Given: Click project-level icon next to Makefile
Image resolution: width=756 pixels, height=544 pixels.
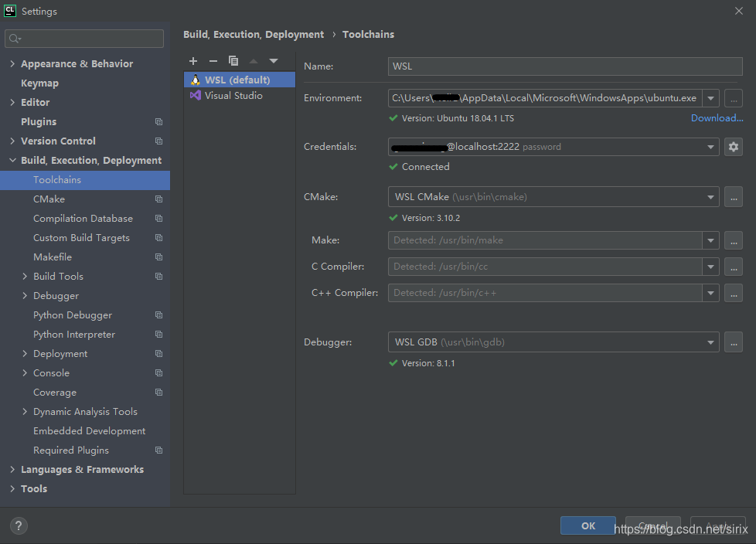Looking at the screenshot, I should click(x=158, y=257).
